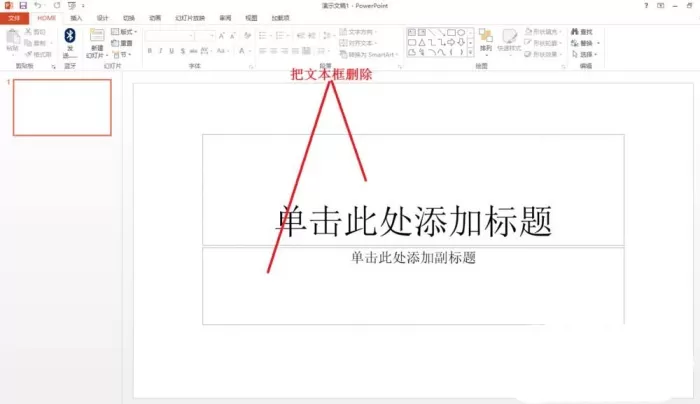The width and height of the screenshot is (700, 404).
Task: Switch to the View tab
Action: click(251, 18)
